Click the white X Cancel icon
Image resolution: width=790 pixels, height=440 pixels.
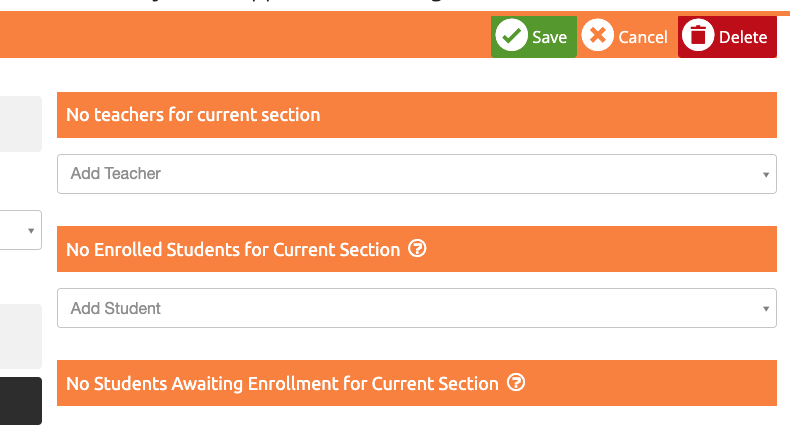coord(598,35)
